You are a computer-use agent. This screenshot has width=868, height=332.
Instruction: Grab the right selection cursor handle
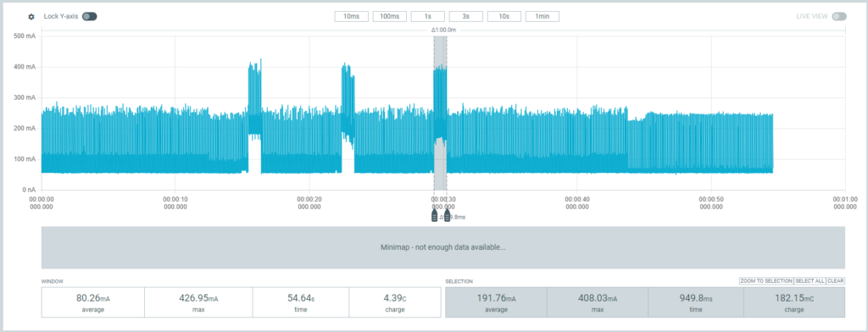point(447,215)
